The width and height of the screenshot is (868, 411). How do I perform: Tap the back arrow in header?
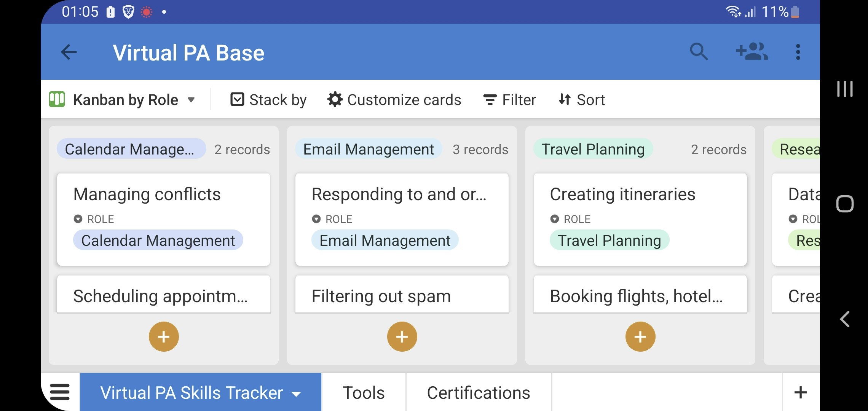69,52
